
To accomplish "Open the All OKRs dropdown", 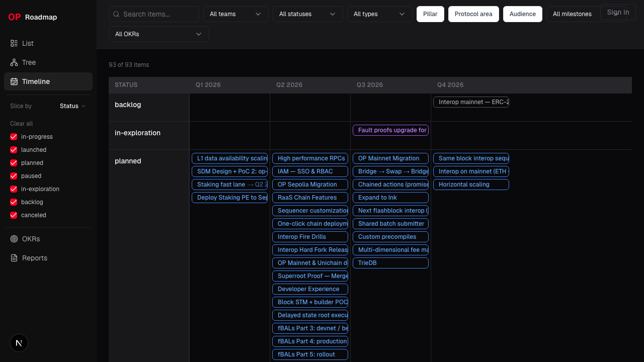I will click(159, 34).
